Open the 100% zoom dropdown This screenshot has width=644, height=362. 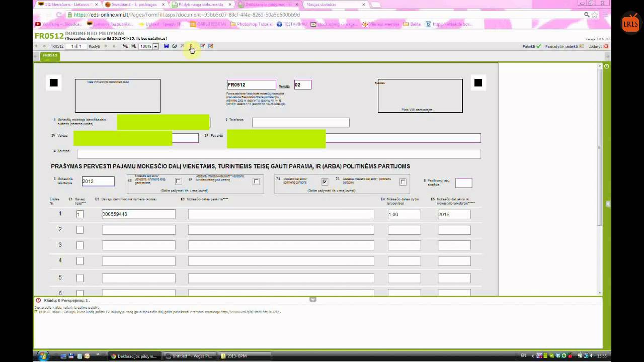[155, 46]
